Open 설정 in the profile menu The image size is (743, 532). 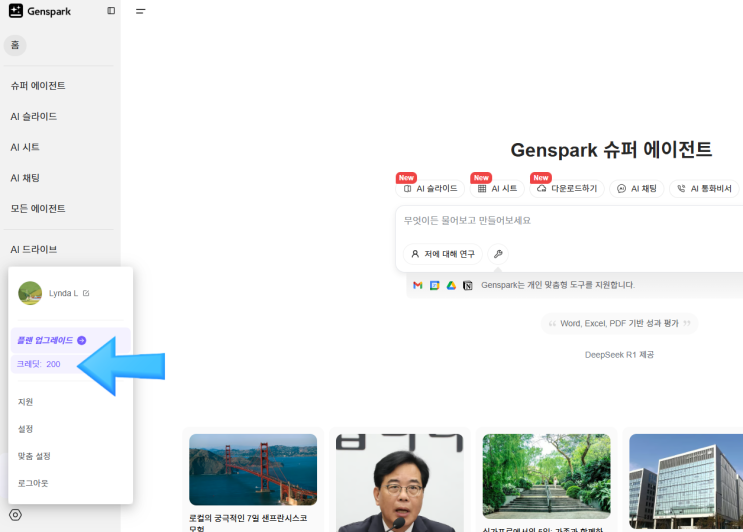pos(25,429)
